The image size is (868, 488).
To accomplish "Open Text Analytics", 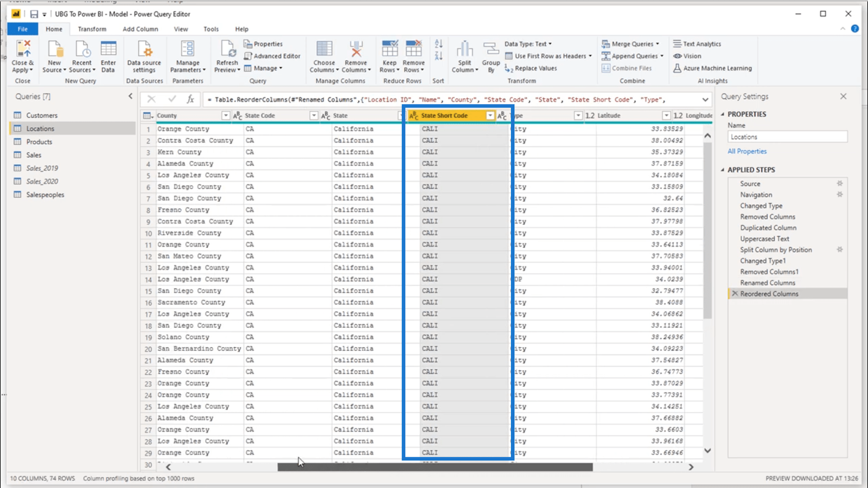I will [x=697, y=44].
